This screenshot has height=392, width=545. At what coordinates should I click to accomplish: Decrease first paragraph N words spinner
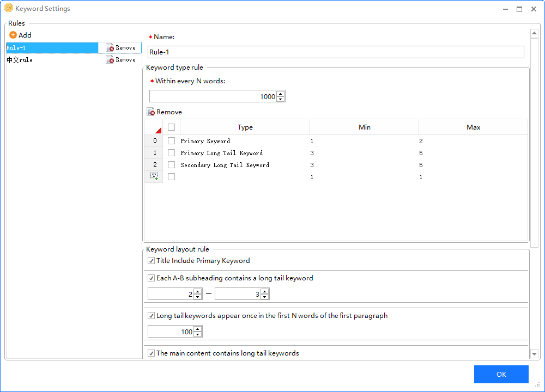198,334
